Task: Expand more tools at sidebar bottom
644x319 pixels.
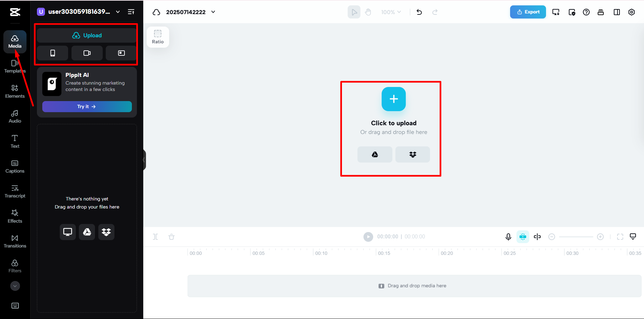Action: click(15, 286)
